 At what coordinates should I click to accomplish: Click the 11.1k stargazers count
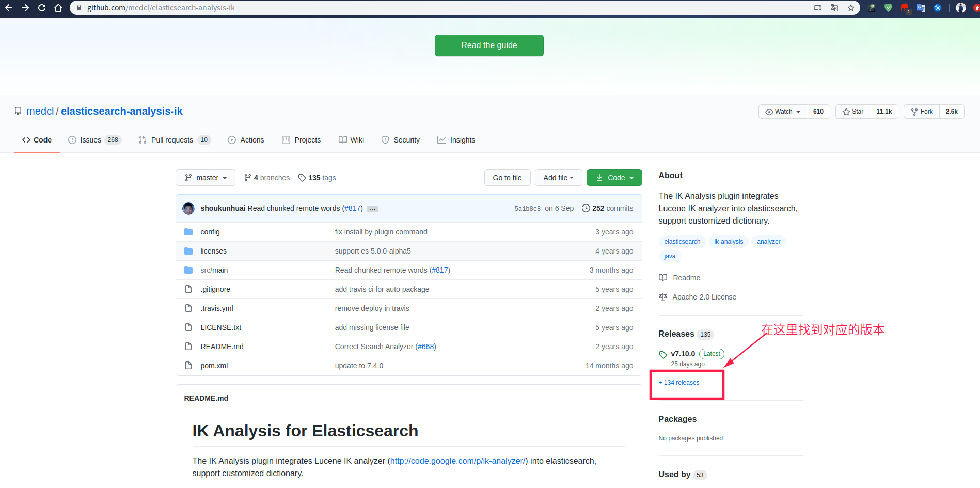pyautogui.click(x=884, y=112)
